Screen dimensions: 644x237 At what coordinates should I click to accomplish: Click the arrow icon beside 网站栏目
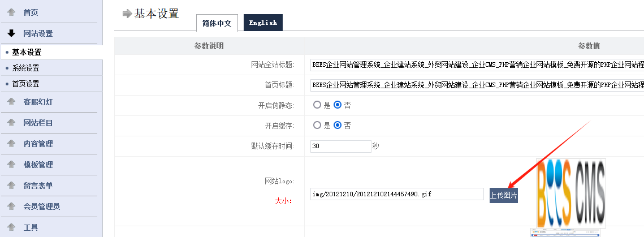pos(11,123)
